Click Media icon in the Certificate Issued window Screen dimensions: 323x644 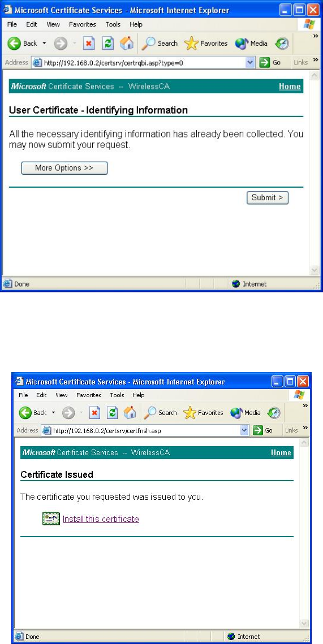[x=236, y=413]
